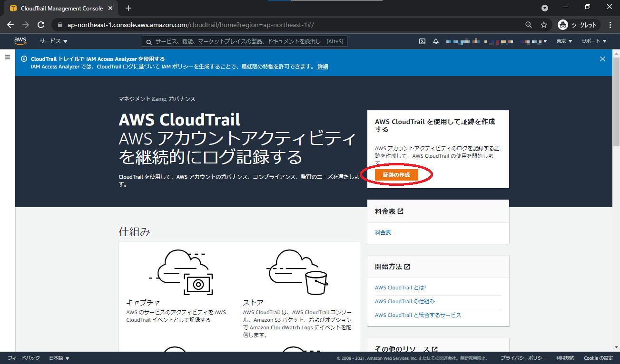Click the info icon in the blue banner
620x364 pixels.
[24, 59]
